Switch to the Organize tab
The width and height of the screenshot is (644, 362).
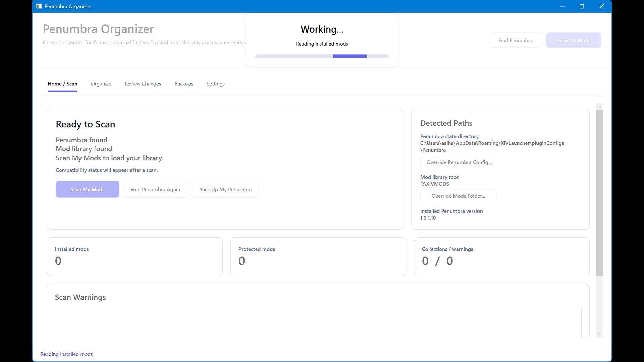tap(101, 84)
